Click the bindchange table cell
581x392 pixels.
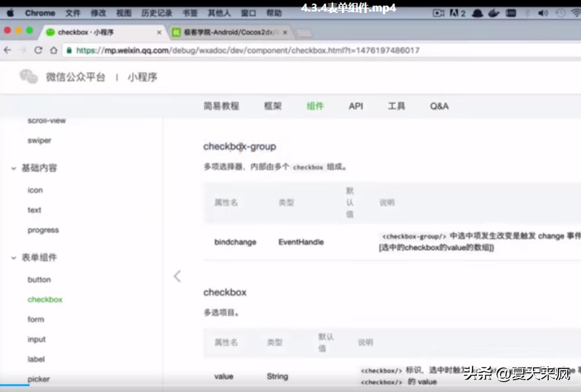tap(235, 242)
